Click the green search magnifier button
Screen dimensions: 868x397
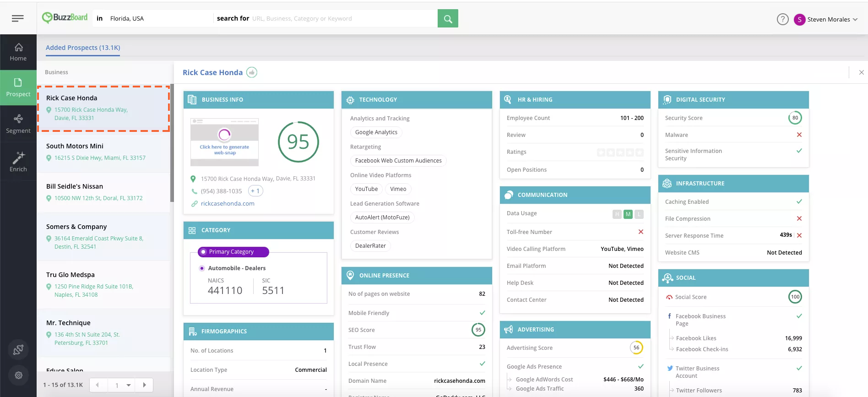tap(448, 19)
